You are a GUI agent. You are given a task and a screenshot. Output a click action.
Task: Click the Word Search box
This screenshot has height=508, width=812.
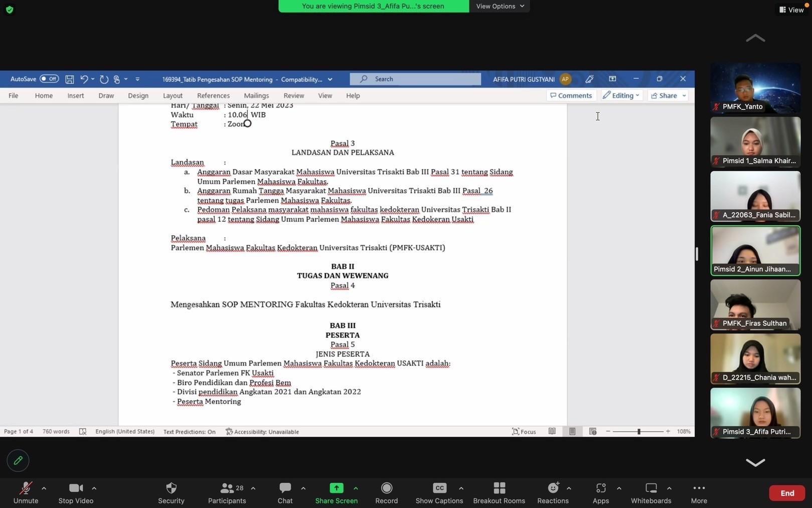point(415,79)
